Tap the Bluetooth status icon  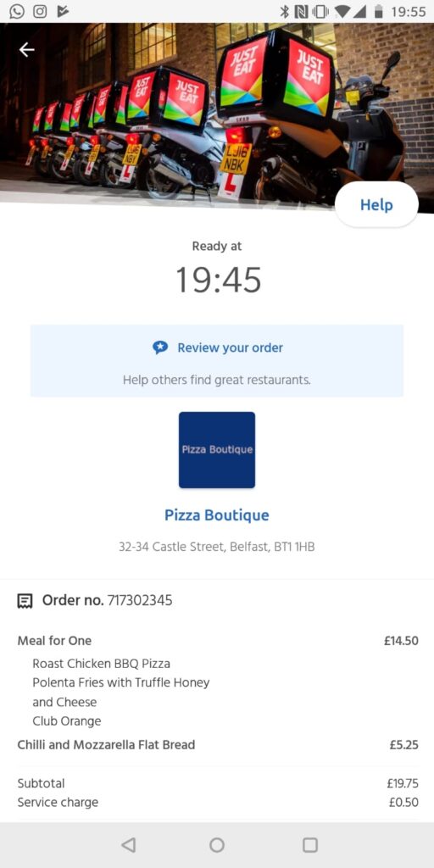[285, 11]
